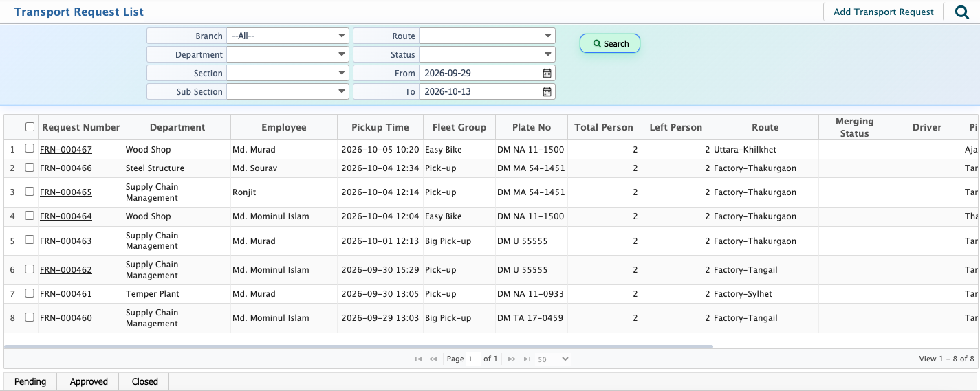Tick the checkbox for FRN-000464
Viewport: 980px width, 391px height.
click(30, 215)
